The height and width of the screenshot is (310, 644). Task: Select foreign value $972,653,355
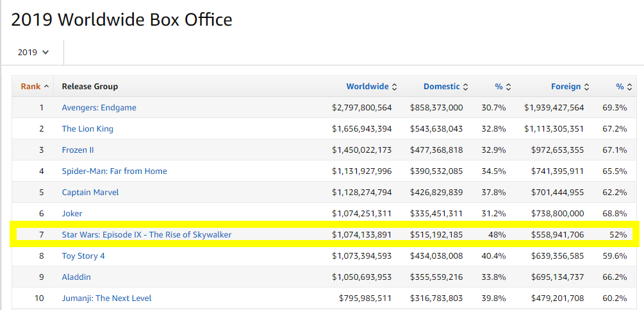coord(557,150)
